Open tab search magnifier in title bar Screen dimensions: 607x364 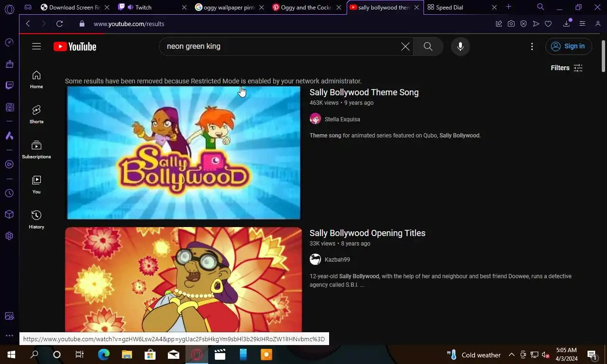click(541, 7)
